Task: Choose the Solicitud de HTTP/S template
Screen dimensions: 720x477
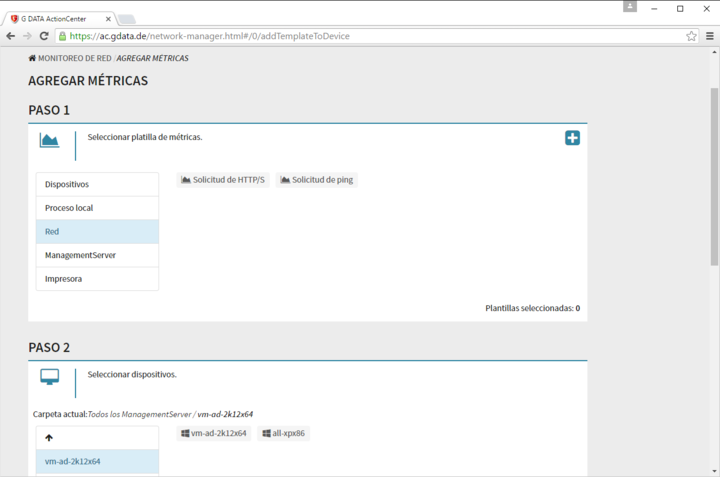Action: [x=223, y=180]
